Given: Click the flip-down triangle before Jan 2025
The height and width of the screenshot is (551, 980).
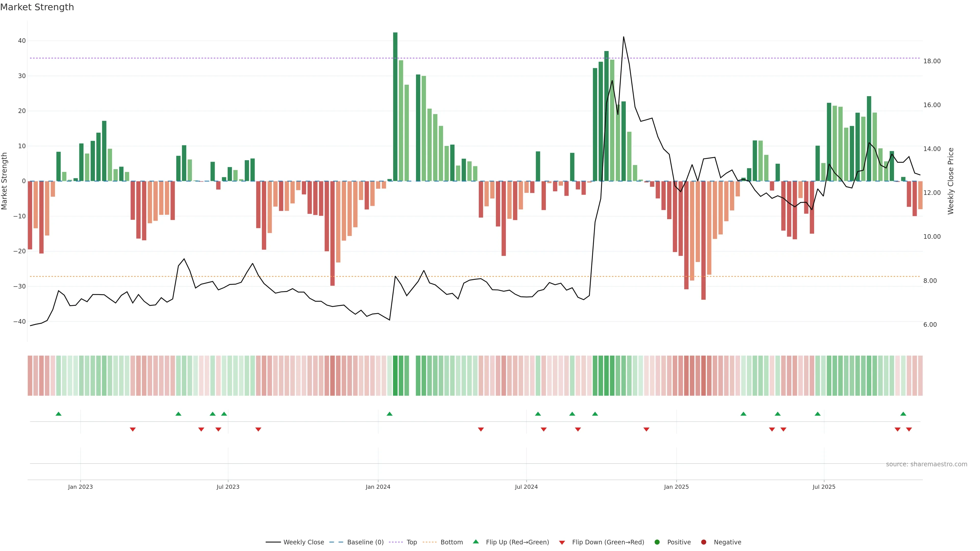Looking at the screenshot, I should pyautogui.click(x=646, y=429).
